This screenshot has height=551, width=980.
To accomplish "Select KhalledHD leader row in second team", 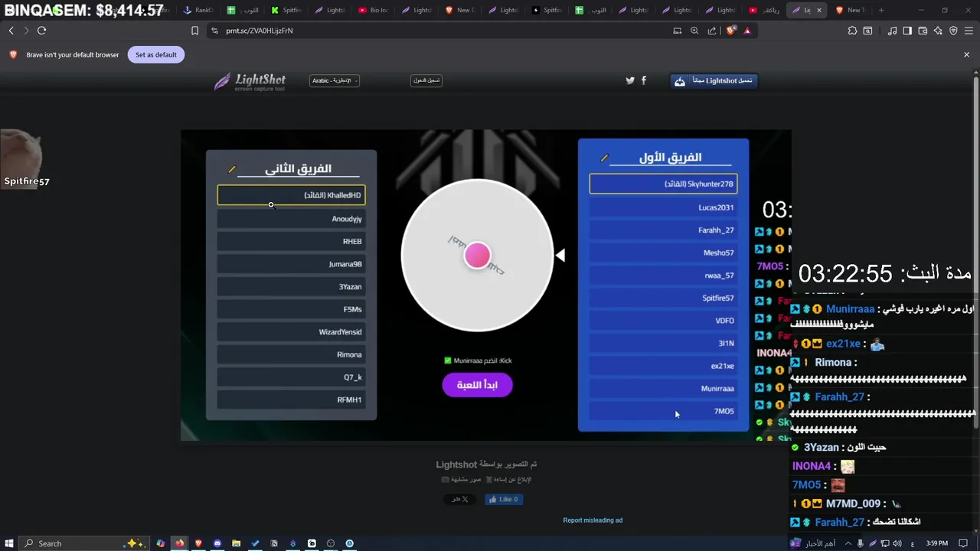I will pos(291,195).
